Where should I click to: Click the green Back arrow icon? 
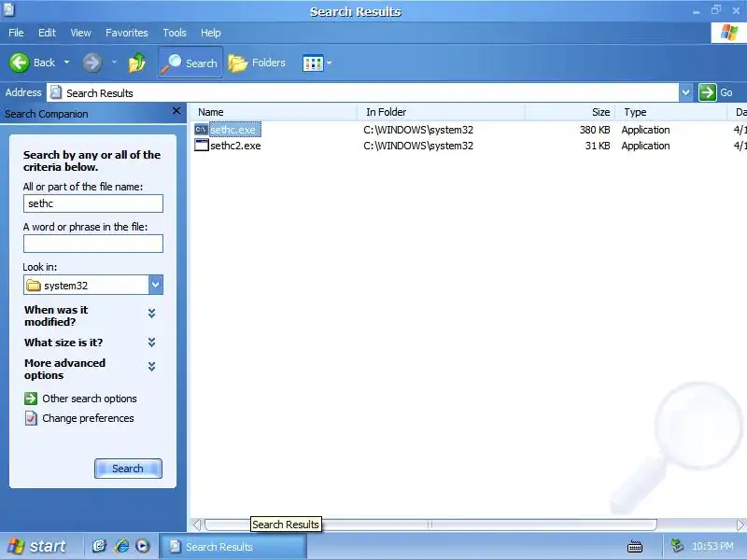[19, 63]
